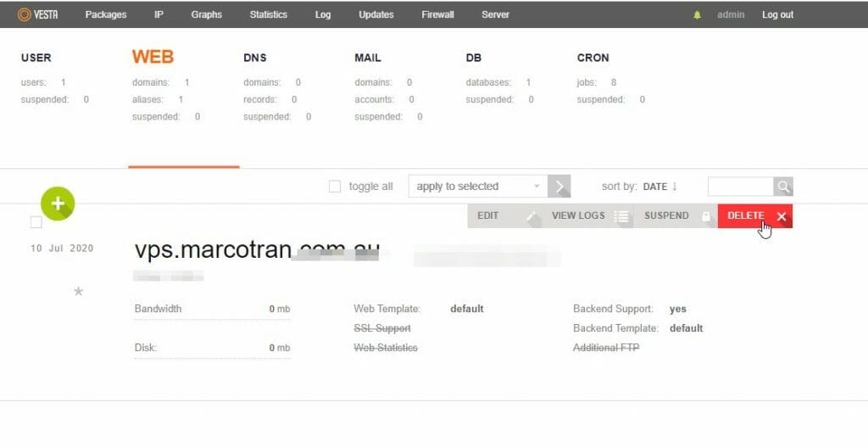Click the "jobs:" label under CRON

point(587,82)
